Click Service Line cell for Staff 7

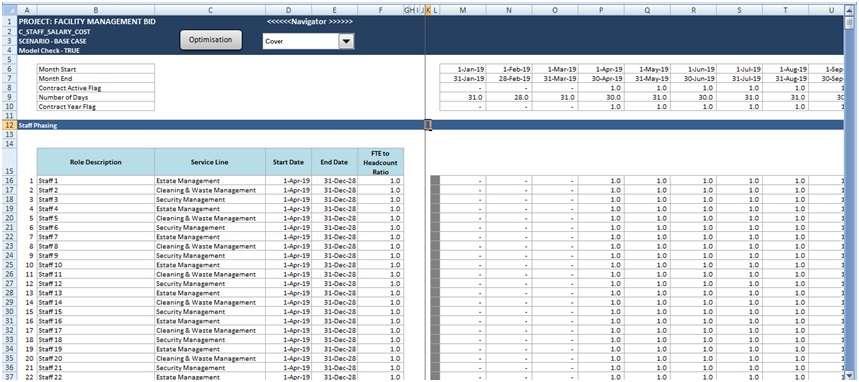click(210, 237)
